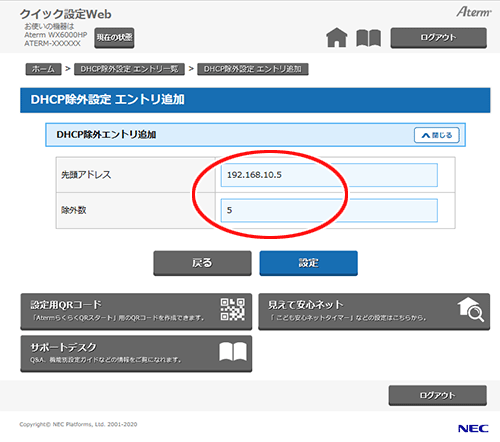Click the クイック設定Web title

pos(65,14)
